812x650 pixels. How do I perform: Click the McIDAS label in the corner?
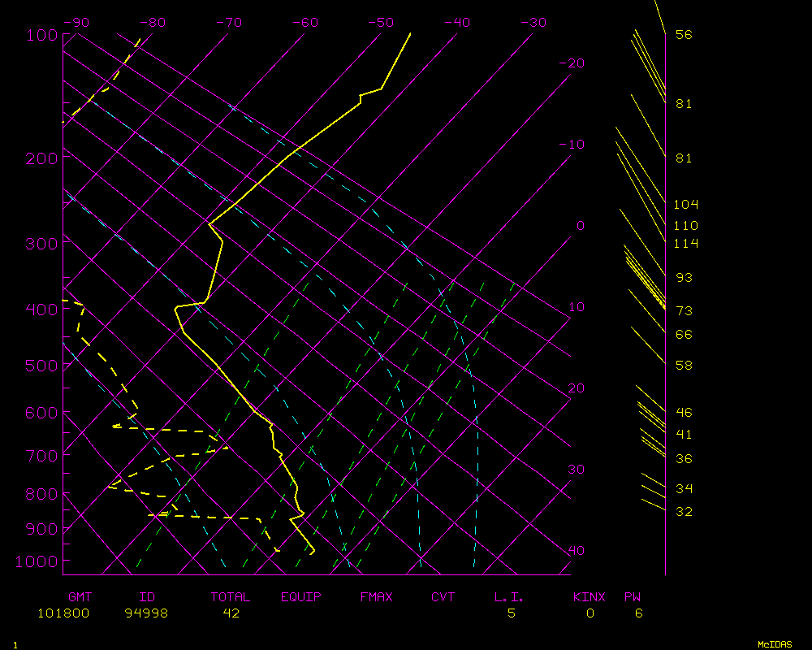pos(775,644)
